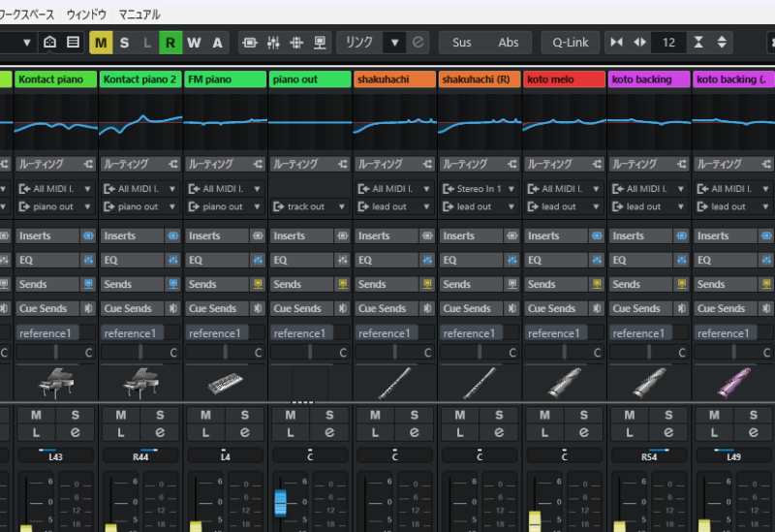Click the expand channel width arrows icon

point(639,43)
